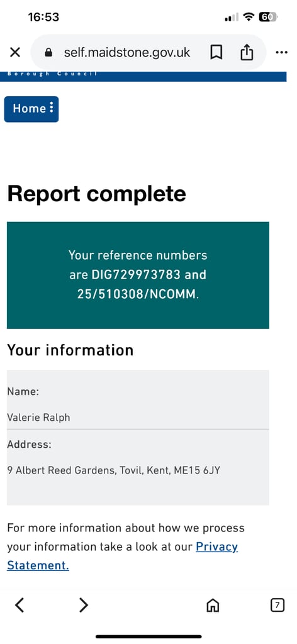Select the Albert Reed Gardens address text

(114, 470)
